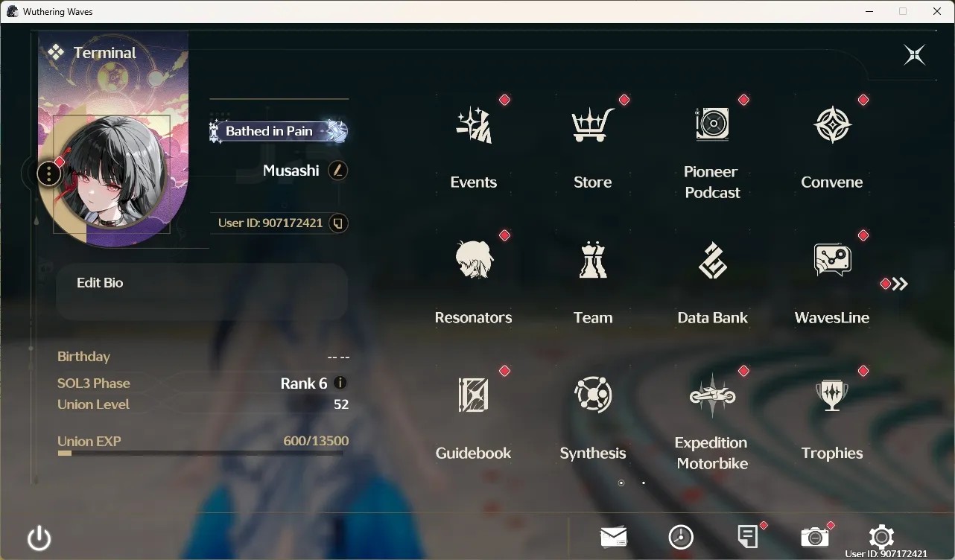Open the Data Bank icon
Image resolution: width=955 pixels, height=560 pixels.
(712, 260)
